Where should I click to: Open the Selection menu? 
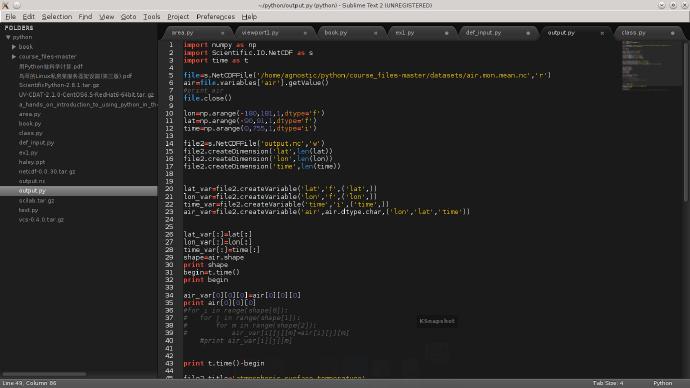pos(57,17)
